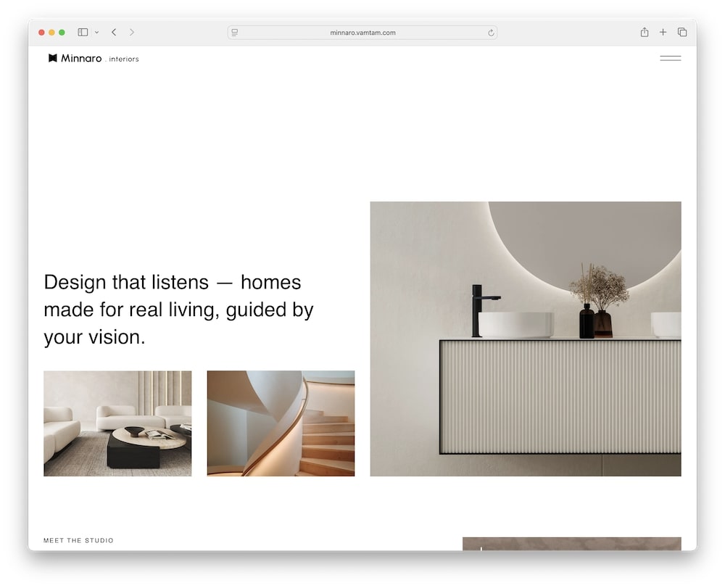Viewport: 725px width, 588px height.
Task: Click the 'Design that listens' headline text
Action: (x=178, y=310)
